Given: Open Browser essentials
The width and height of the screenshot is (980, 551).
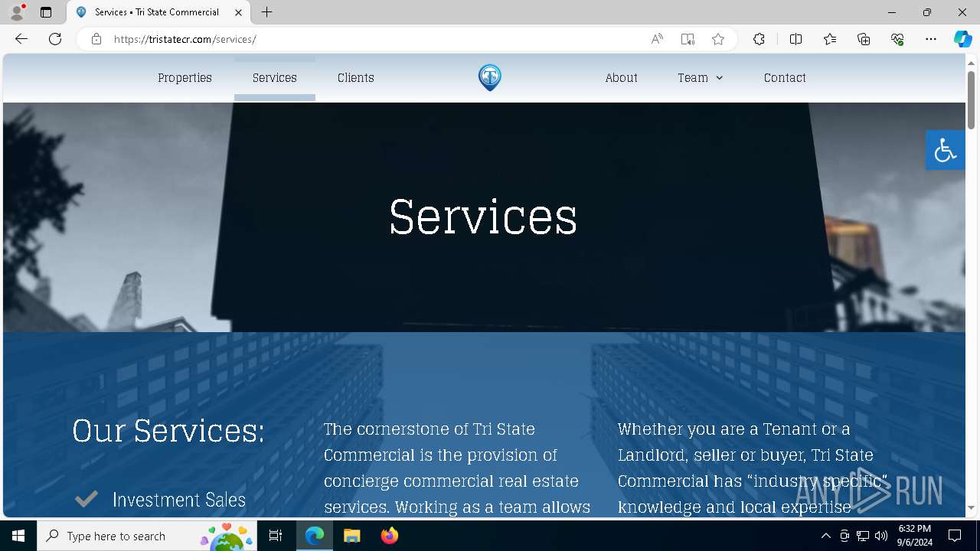Looking at the screenshot, I should [897, 39].
